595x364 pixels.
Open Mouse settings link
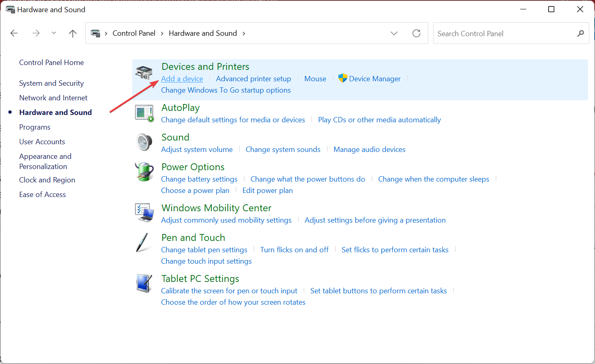click(315, 79)
